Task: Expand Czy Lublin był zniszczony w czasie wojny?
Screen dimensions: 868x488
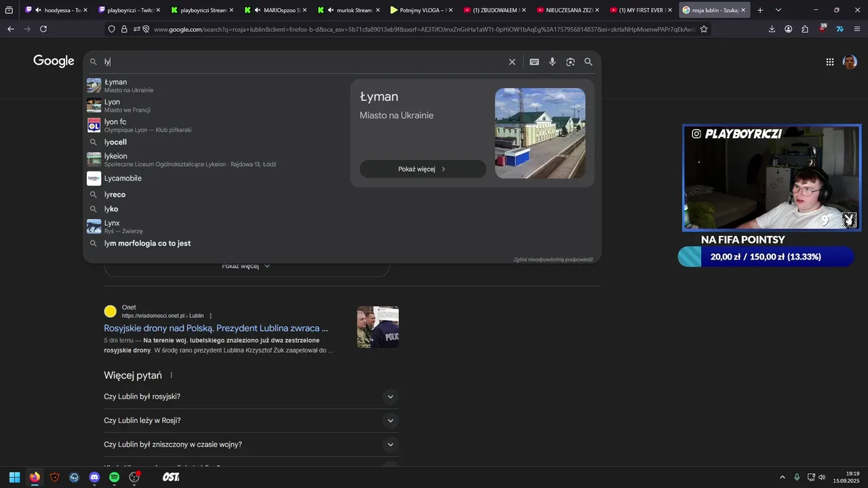Action: [x=251, y=445]
